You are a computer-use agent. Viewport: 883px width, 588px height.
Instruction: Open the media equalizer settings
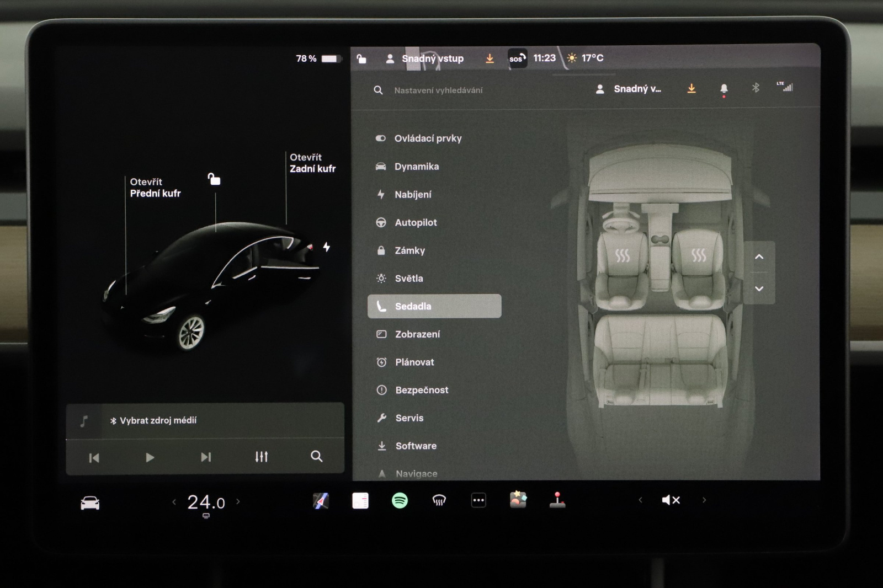click(261, 457)
